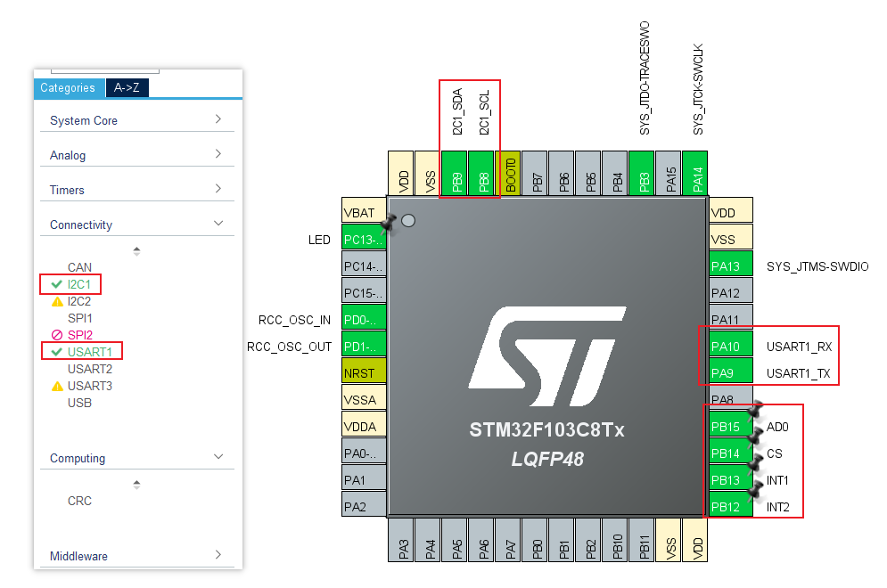Click the PA4 pin
Image resolution: width=887 pixels, height=588 pixels.
point(427,540)
